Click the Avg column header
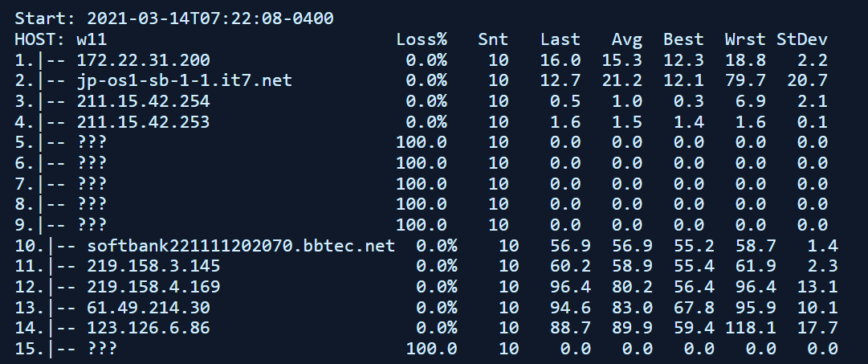Image resolution: width=868 pixels, height=364 pixels. [x=626, y=39]
